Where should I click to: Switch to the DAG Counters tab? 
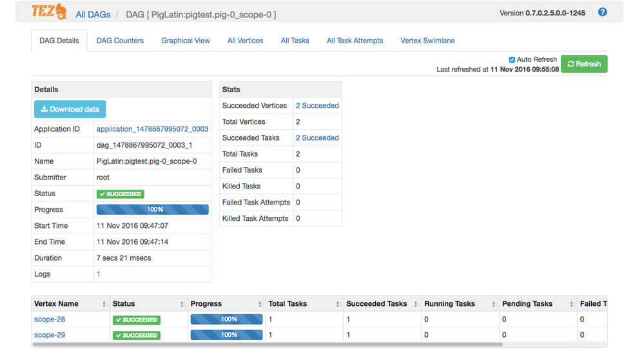click(x=120, y=41)
